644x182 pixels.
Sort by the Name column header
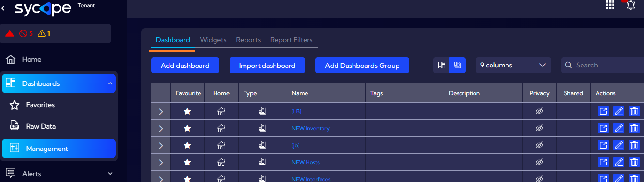click(x=300, y=93)
